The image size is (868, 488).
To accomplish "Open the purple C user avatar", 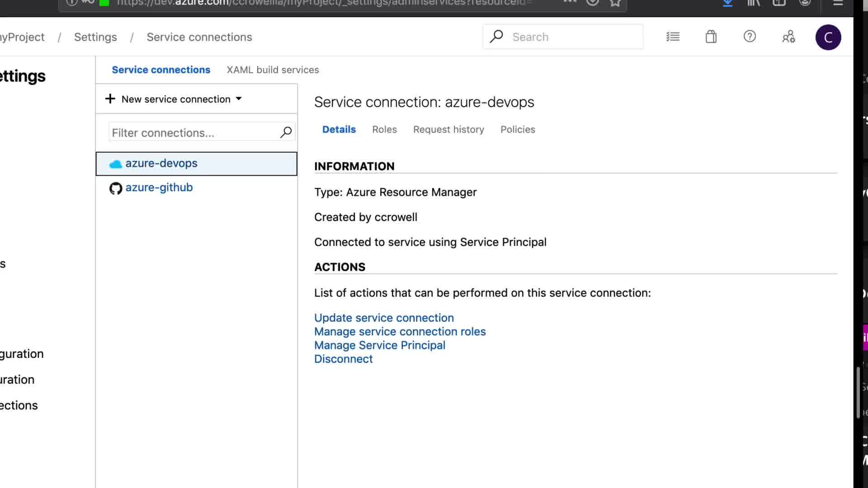I will pyautogui.click(x=828, y=37).
